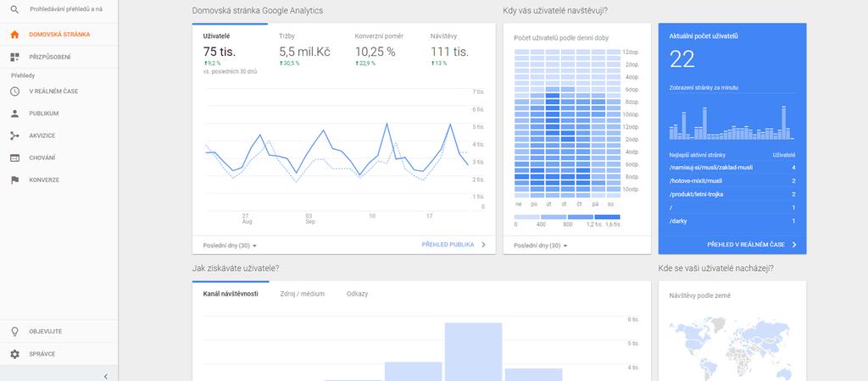
Task: Collapse the sidebar with the chevron arrow
Action: [106, 376]
